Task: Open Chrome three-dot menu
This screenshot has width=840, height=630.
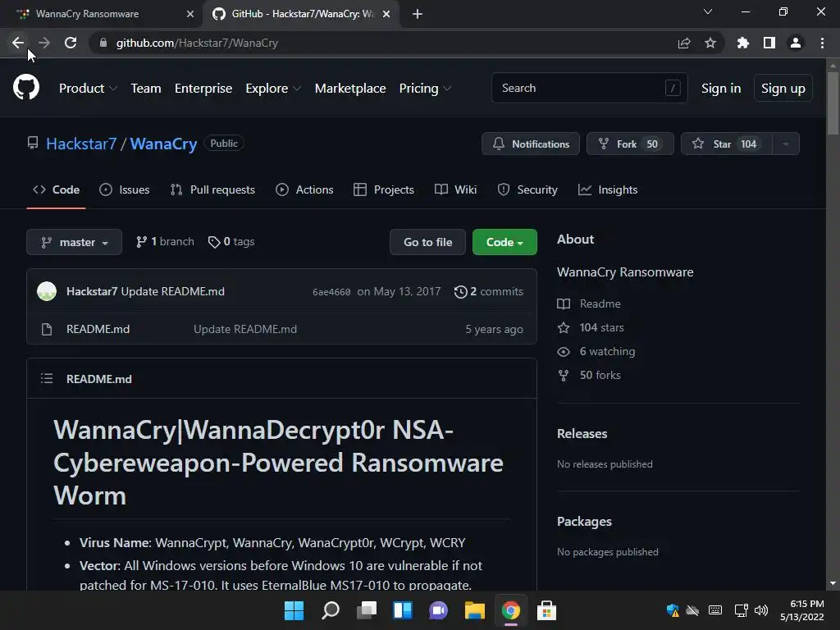Action: (x=822, y=43)
